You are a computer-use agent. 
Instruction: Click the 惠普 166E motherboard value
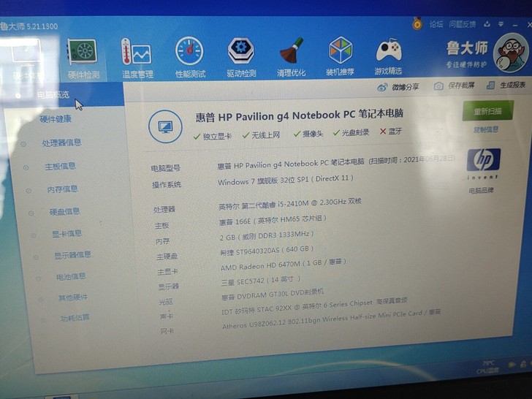pyautogui.click(x=273, y=220)
